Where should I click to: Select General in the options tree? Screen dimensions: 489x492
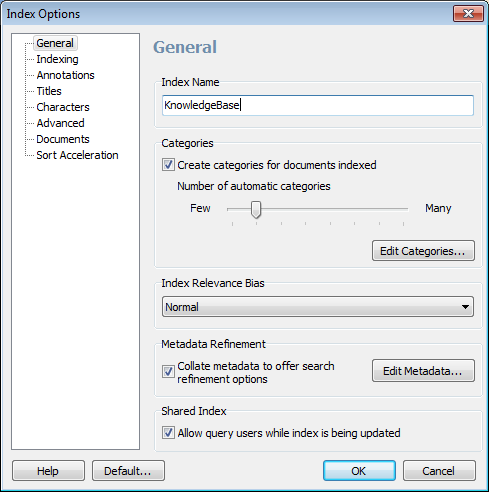tap(55, 43)
